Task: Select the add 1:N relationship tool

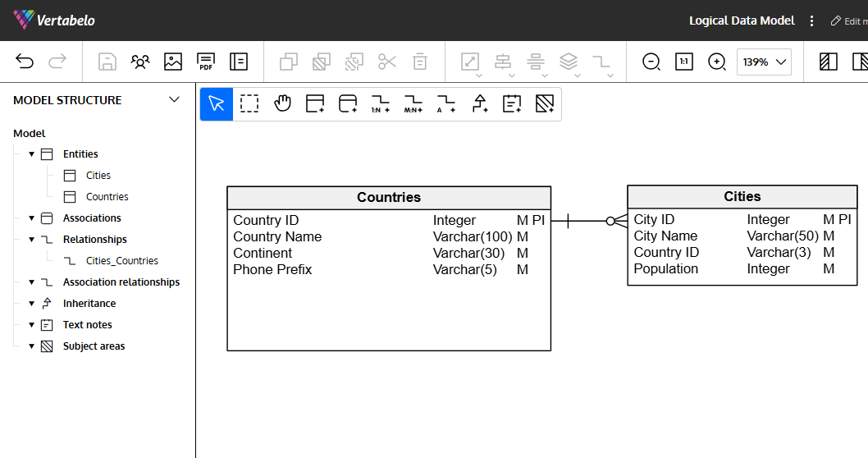Action: [x=381, y=103]
